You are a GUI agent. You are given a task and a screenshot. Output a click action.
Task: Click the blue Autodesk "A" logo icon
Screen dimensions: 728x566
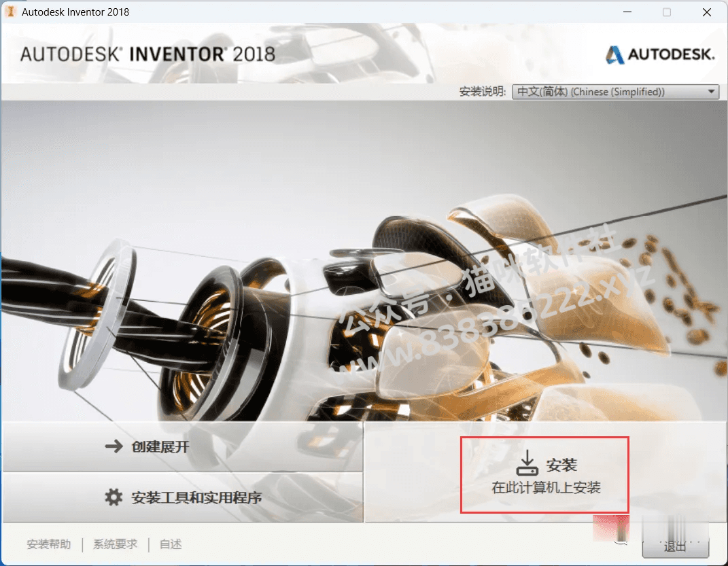(614, 55)
